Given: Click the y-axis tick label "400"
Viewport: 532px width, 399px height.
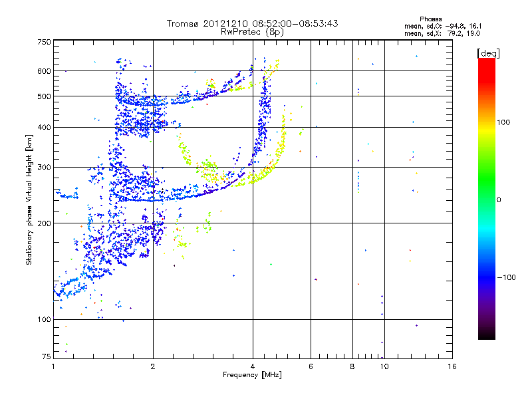Looking at the screenshot, I should 44,127.
